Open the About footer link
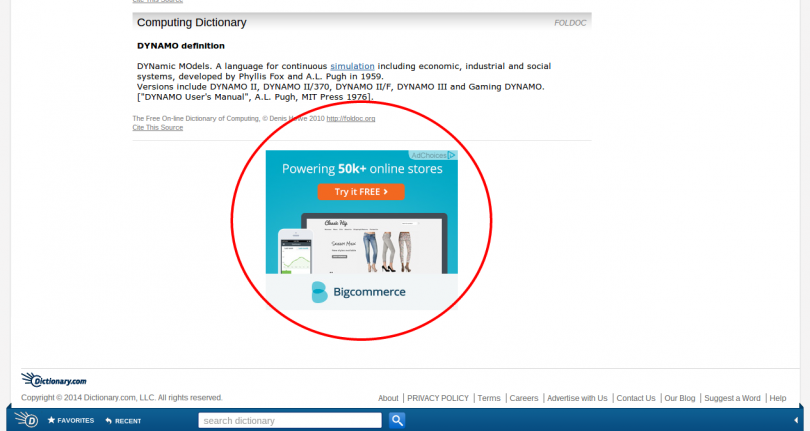Screen dimensions: 810x431 click(x=388, y=398)
